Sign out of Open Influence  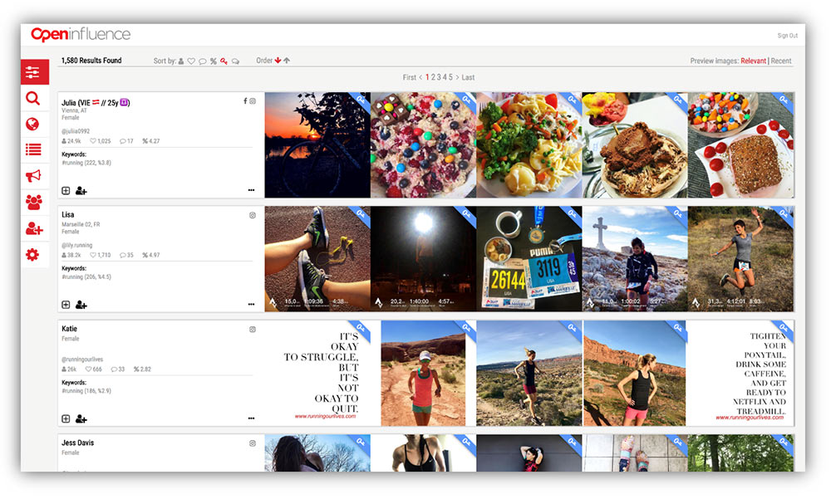pos(787,36)
